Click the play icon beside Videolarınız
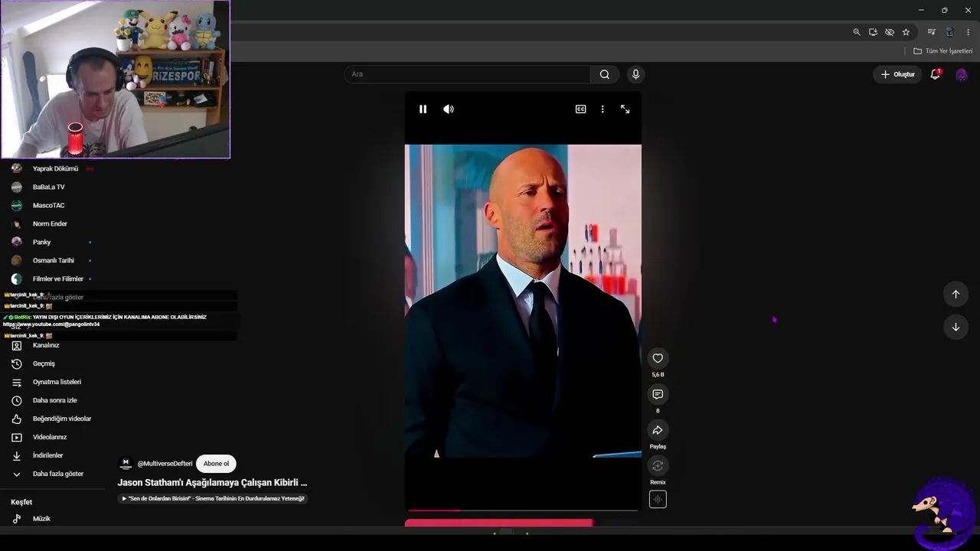The height and width of the screenshot is (551, 980). pyautogui.click(x=17, y=437)
